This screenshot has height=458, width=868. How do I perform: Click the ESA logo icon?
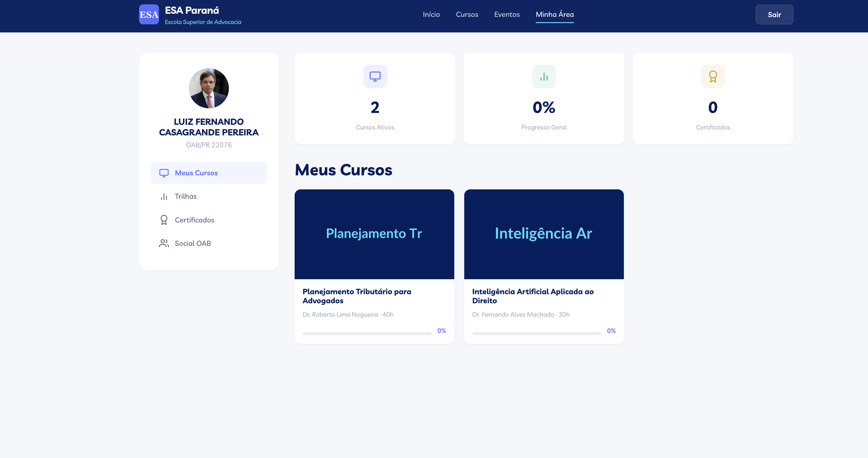(x=149, y=14)
